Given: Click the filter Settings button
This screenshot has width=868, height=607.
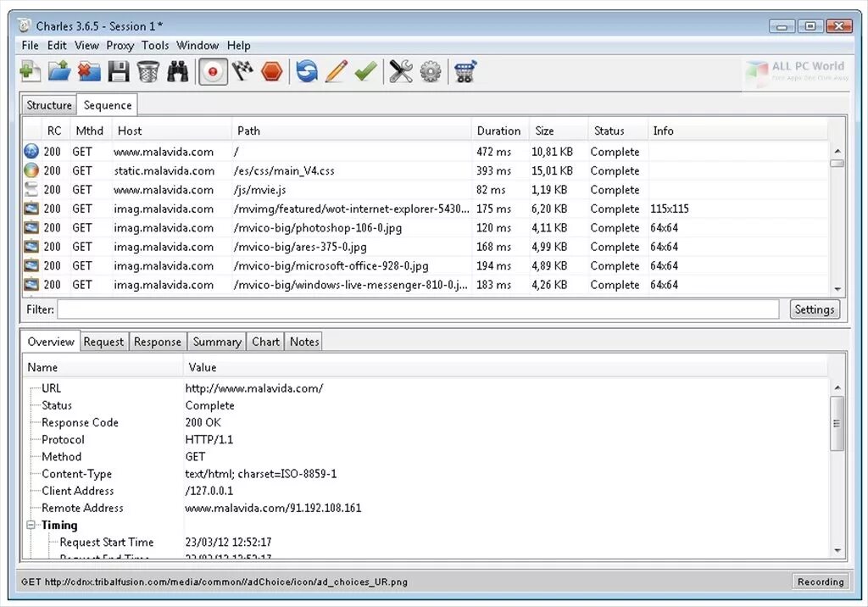Looking at the screenshot, I should (x=815, y=309).
